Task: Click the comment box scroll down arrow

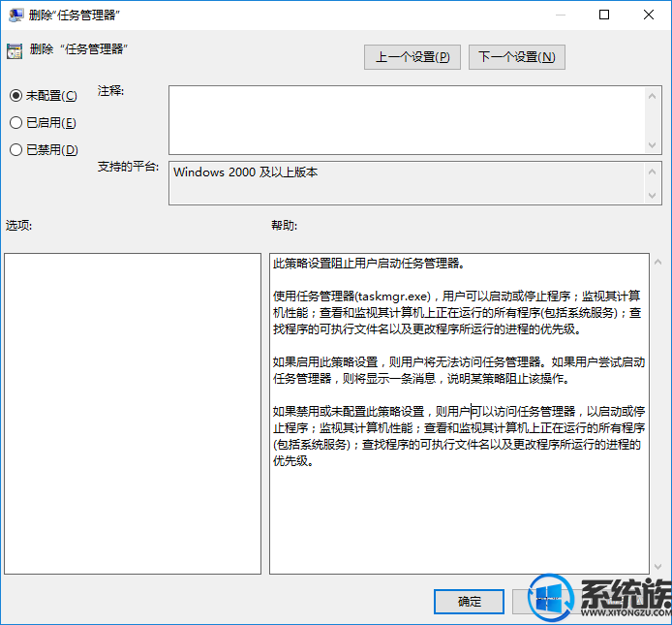Action: point(653,145)
